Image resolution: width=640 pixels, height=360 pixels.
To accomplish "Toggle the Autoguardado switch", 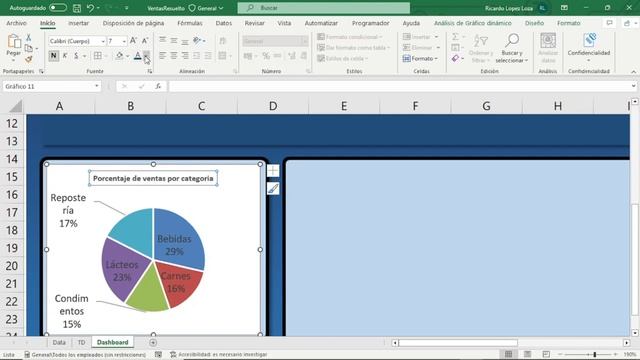I will pyautogui.click(x=58, y=8).
